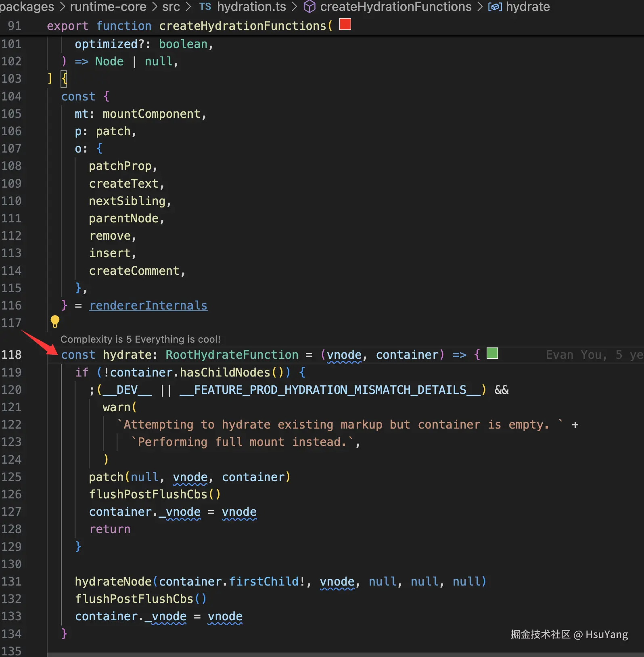This screenshot has width=644, height=657.
Task: Open the 'hydrate' breadcrumb segment
Action: (528, 7)
